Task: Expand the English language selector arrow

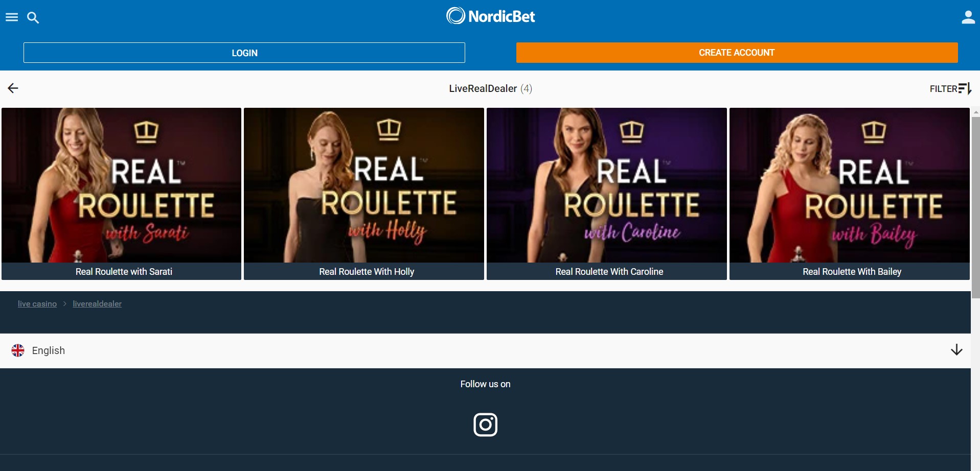Action: [x=956, y=350]
